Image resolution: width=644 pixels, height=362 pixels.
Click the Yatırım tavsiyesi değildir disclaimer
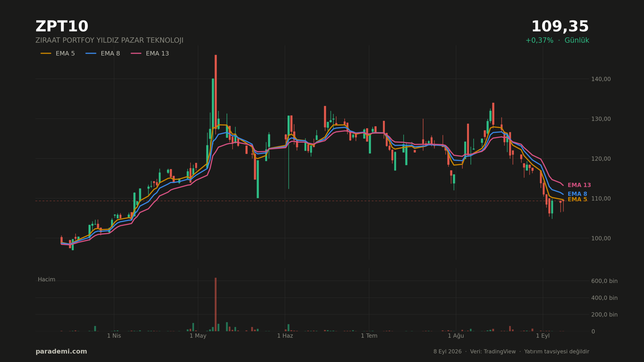557,352
